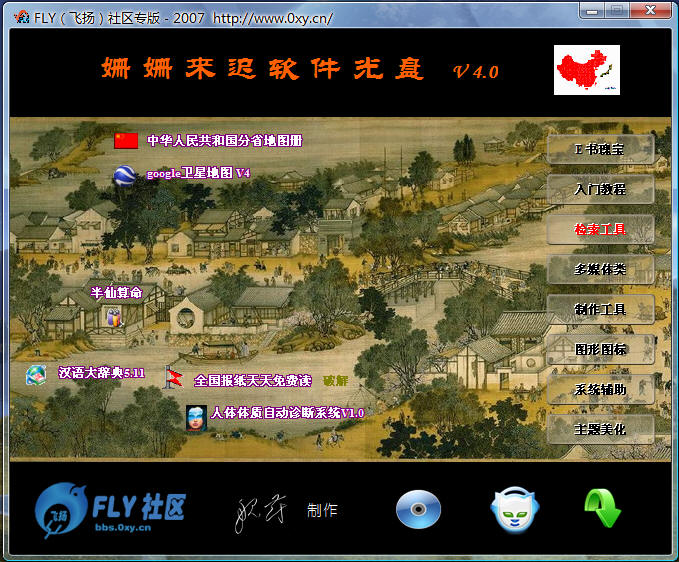Launch google卫星地图 V4
The height and width of the screenshot is (562, 679).
pos(199,173)
